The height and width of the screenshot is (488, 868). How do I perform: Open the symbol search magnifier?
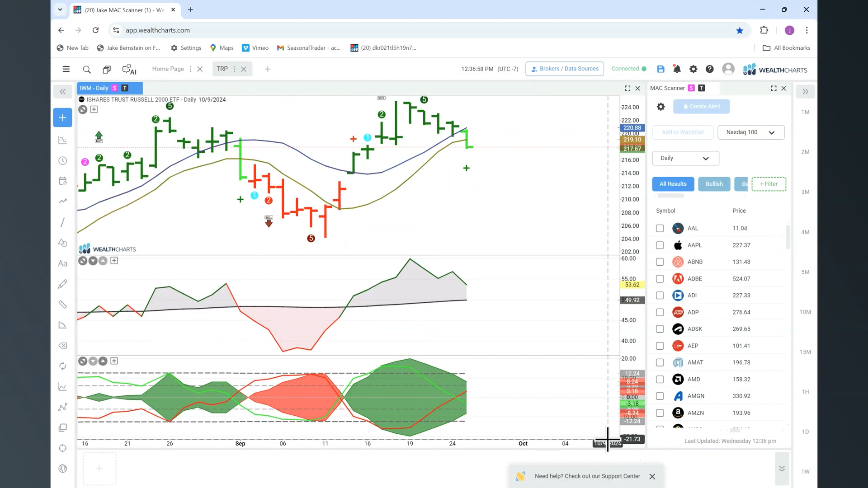coord(87,69)
